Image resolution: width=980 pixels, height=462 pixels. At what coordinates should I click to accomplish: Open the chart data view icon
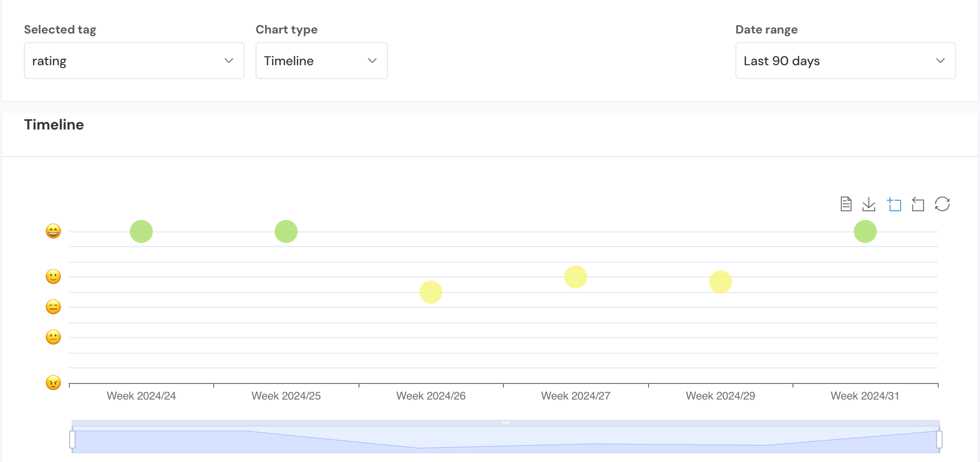[846, 204]
